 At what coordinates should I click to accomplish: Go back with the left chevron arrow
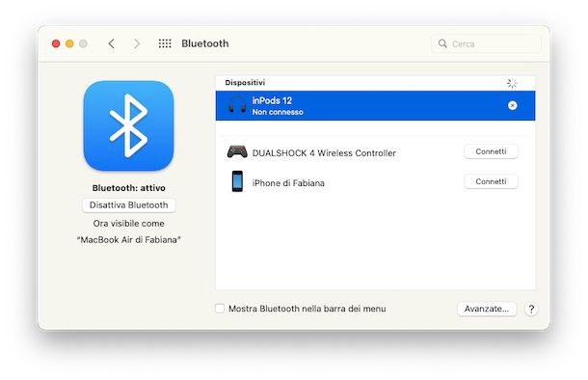click(x=111, y=43)
